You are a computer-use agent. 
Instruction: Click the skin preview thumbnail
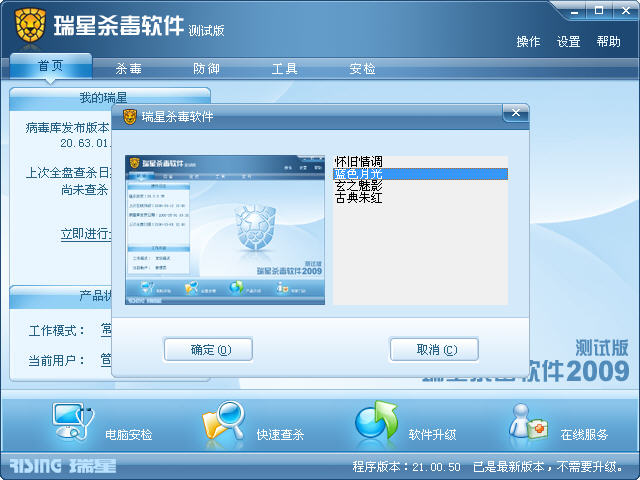click(x=225, y=230)
